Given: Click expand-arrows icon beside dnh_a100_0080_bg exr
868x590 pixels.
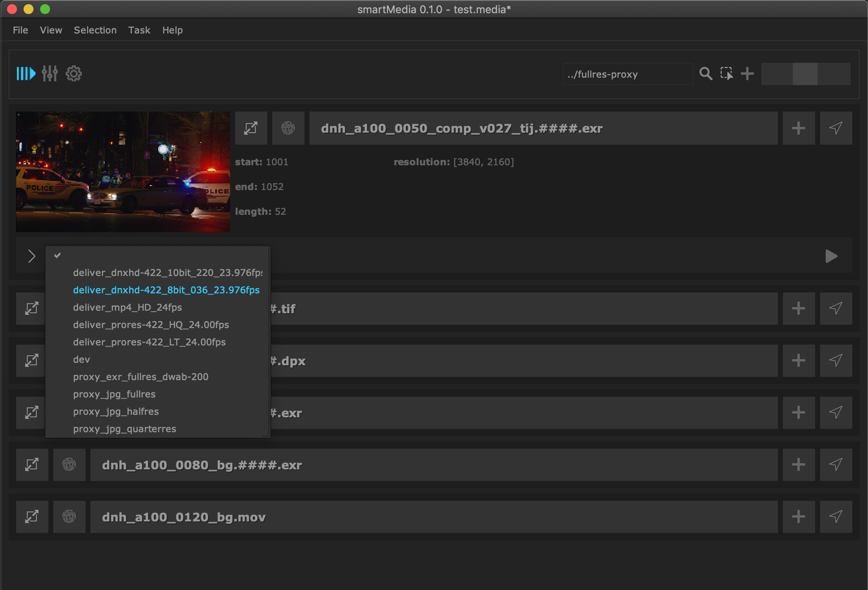Looking at the screenshot, I should pos(32,464).
